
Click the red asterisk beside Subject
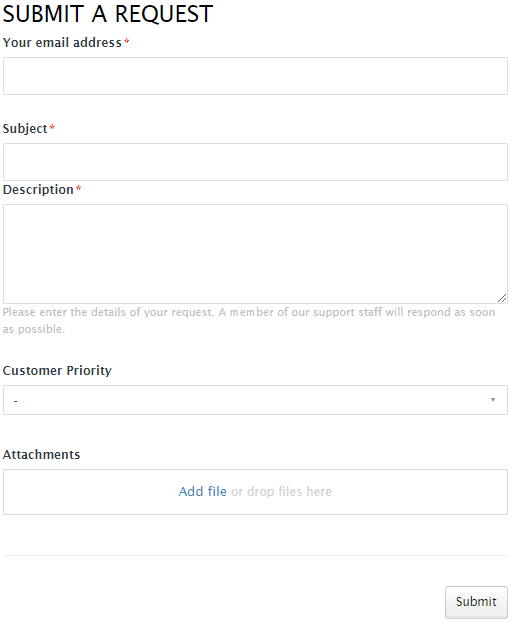click(x=52, y=127)
